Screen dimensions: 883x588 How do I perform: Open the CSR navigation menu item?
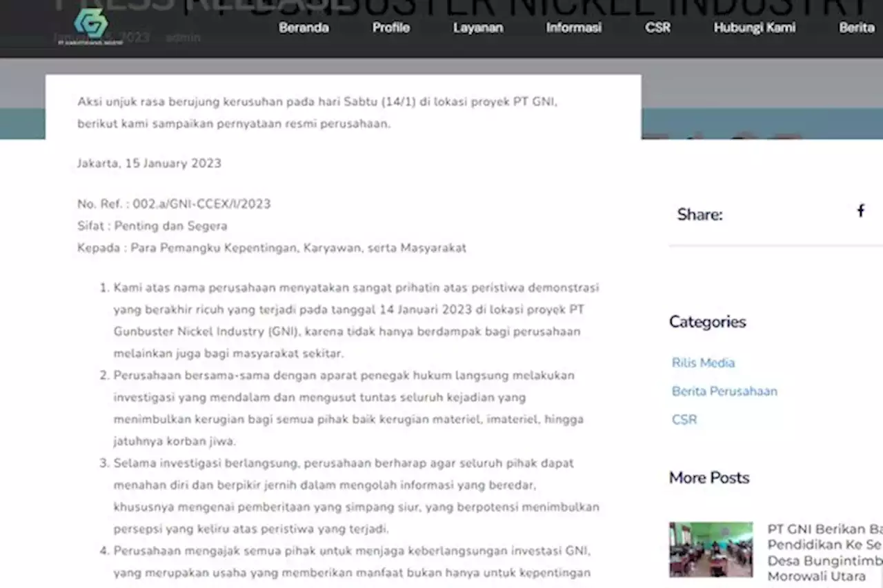coord(658,28)
